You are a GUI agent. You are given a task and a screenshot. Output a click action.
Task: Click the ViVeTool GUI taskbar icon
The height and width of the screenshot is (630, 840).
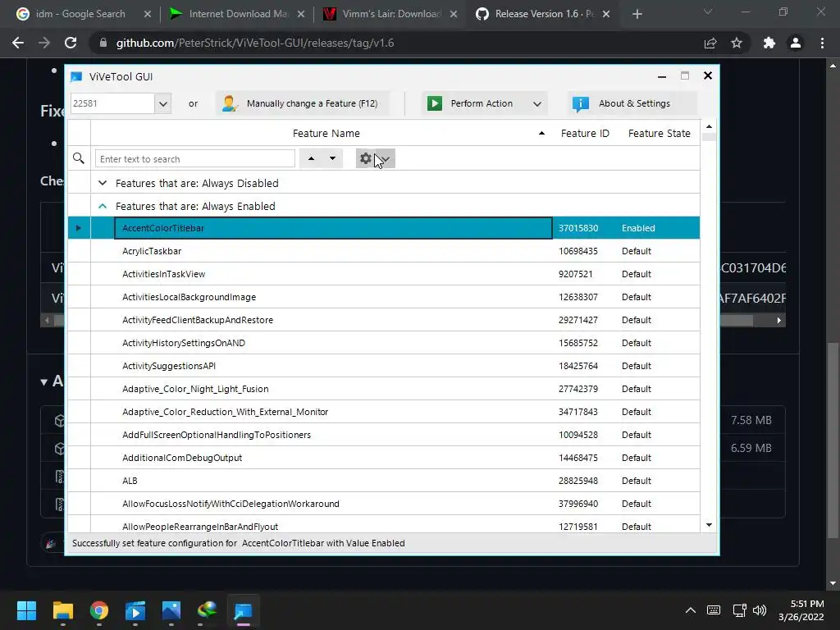[243, 610]
